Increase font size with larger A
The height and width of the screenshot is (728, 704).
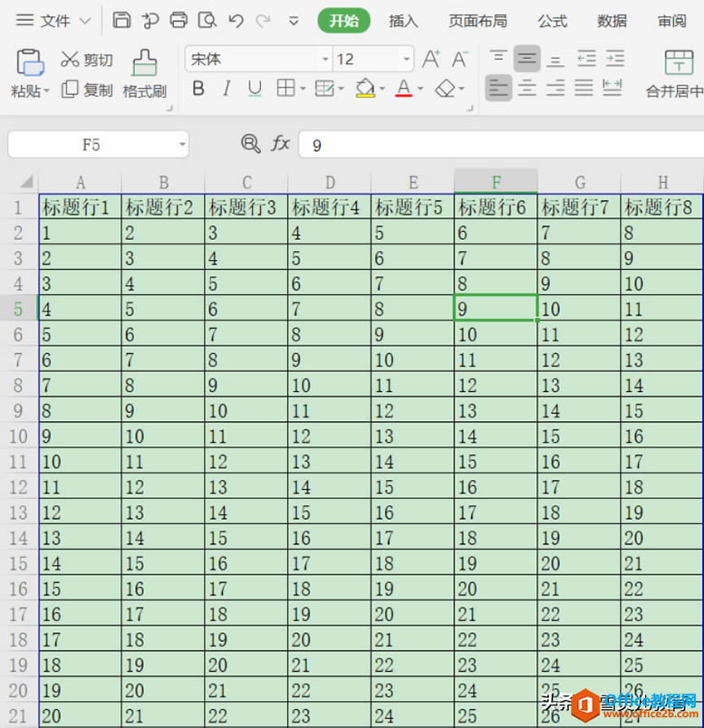431,59
